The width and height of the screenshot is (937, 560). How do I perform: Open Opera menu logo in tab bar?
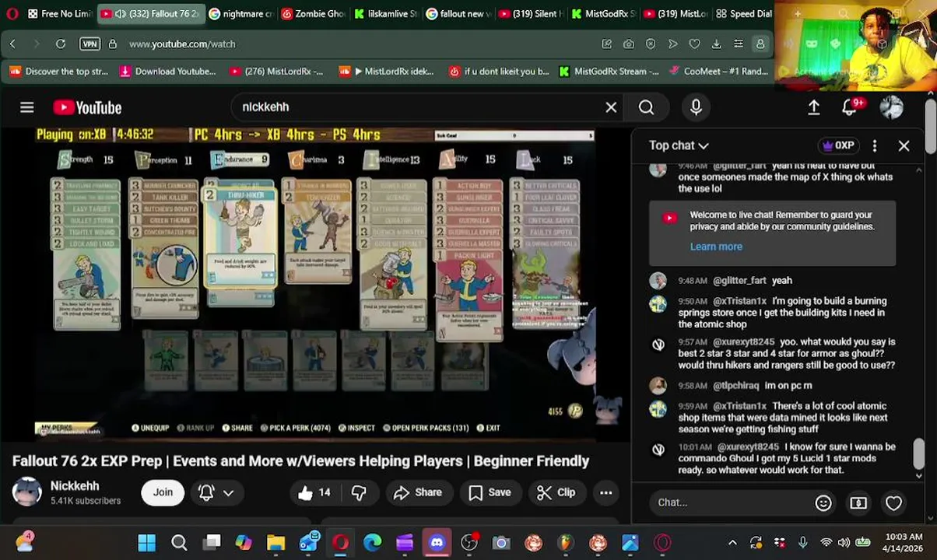(x=12, y=13)
